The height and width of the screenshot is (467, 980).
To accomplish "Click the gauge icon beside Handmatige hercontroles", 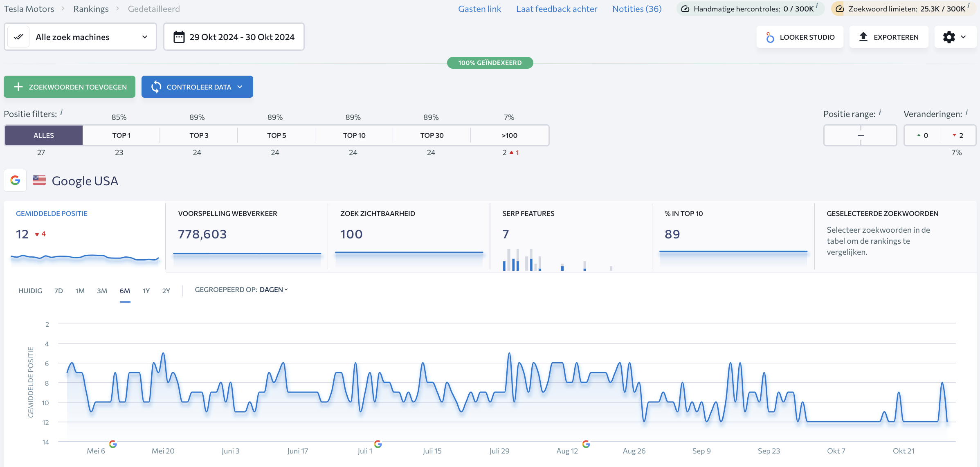I will pos(685,9).
